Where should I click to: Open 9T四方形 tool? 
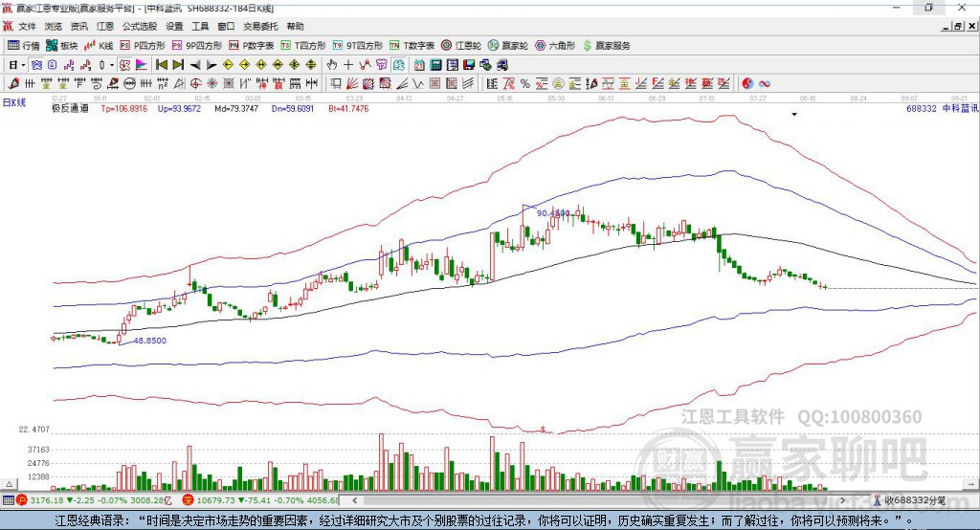(358, 46)
